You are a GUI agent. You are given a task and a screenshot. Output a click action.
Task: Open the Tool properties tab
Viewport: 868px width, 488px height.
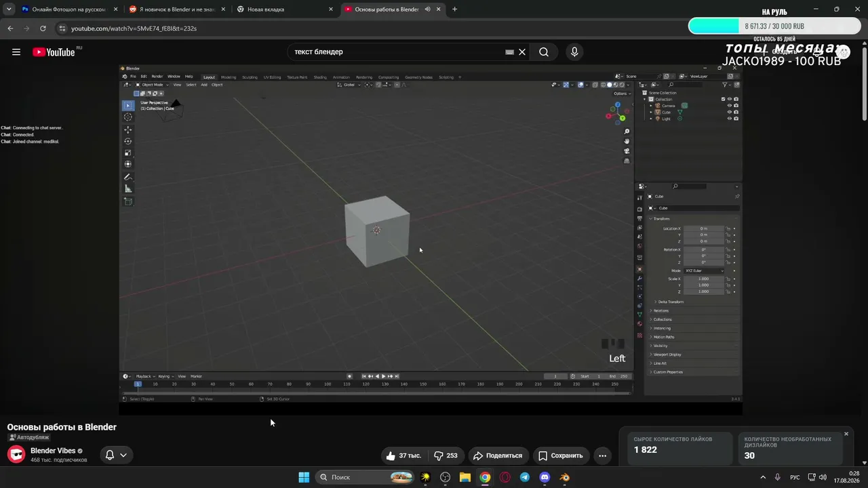[x=639, y=198]
